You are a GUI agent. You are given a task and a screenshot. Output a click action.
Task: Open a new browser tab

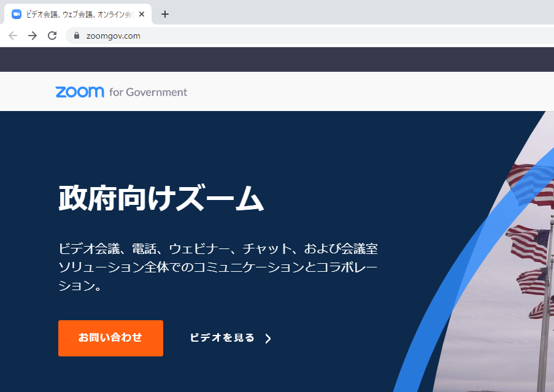pyautogui.click(x=164, y=14)
